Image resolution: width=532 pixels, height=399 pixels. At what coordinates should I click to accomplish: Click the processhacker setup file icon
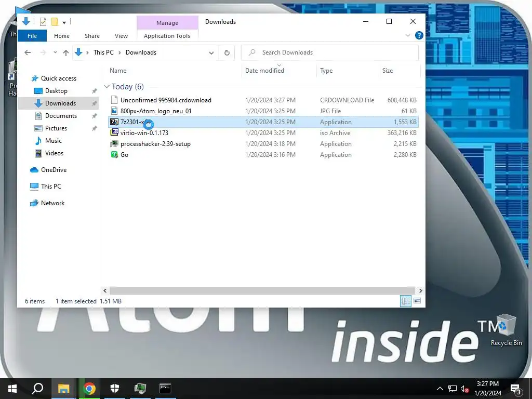click(x=114, y=143)
